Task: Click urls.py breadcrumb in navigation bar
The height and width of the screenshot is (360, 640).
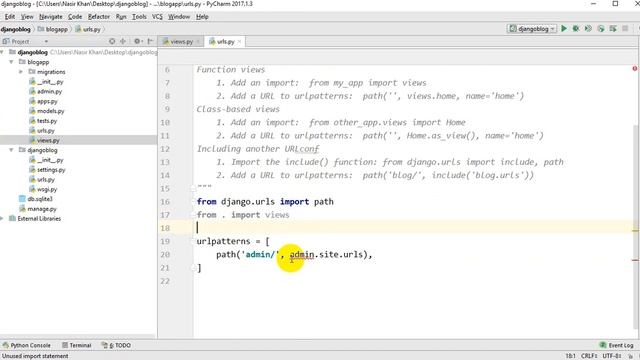Action: [88, 29]
